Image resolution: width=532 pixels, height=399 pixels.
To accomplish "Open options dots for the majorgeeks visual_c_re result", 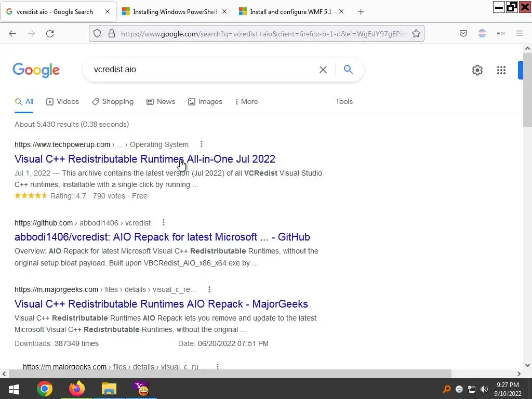I will point(209,289).
